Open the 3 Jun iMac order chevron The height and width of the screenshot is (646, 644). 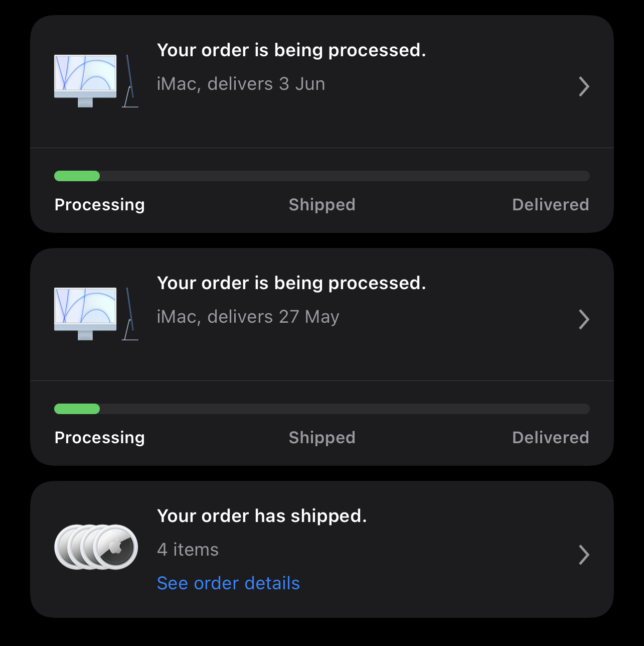pos(583,86)
